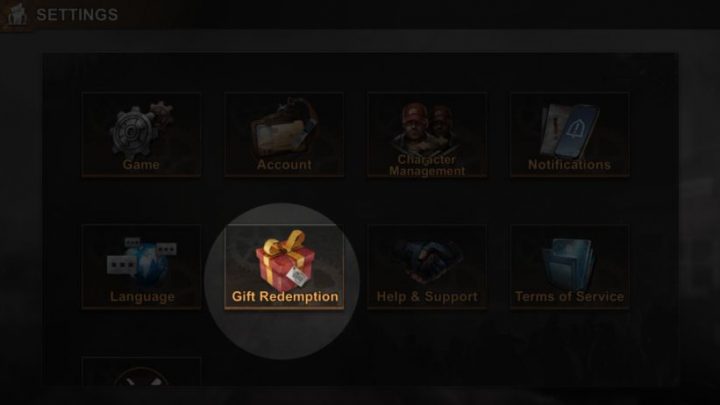
Task: Tap the red gift box icon
Action: [286, 259]
